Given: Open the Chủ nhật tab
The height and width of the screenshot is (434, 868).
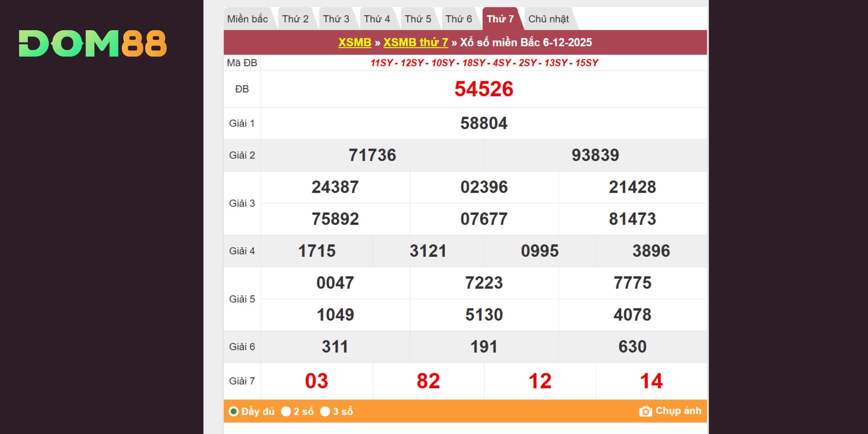Looking at the screenshot, I should pyautogui.click(x=548, y=19).
